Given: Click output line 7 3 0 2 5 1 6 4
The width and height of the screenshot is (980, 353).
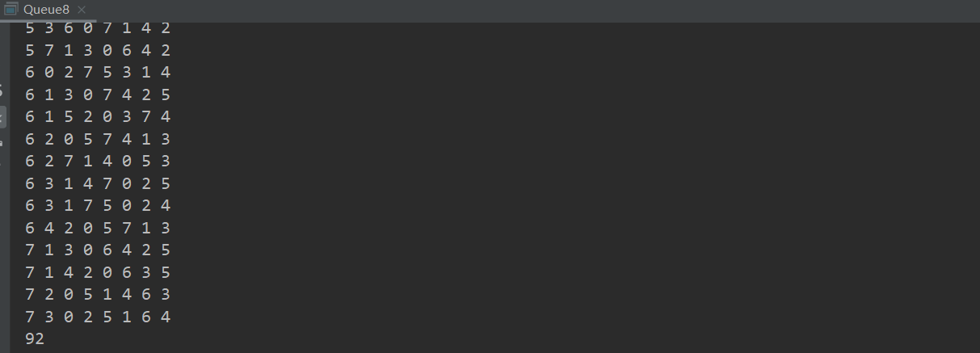Looking at the screenshot, I should pos(98,317).
